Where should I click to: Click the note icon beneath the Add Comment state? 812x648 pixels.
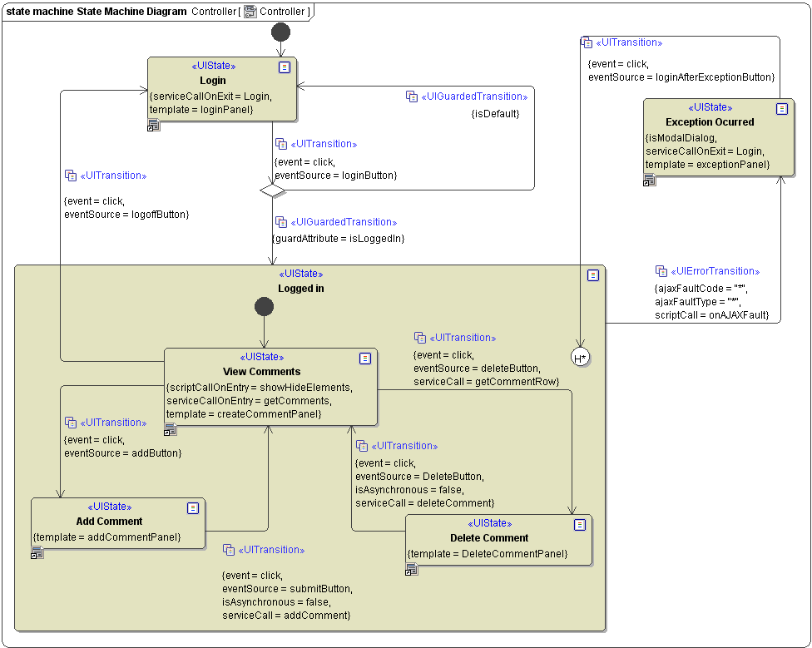37,552
